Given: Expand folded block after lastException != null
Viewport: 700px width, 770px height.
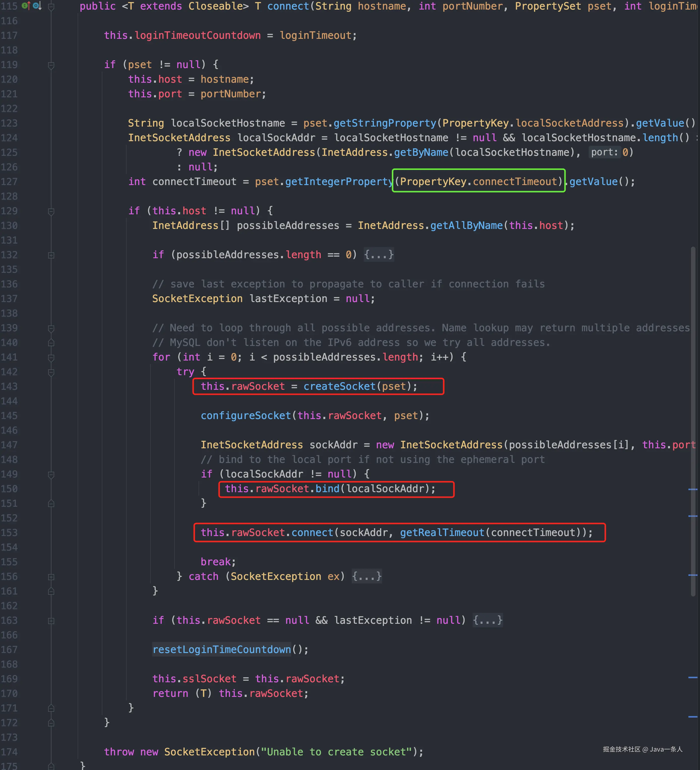Looking at the screenshot, I should pos(487,620).
